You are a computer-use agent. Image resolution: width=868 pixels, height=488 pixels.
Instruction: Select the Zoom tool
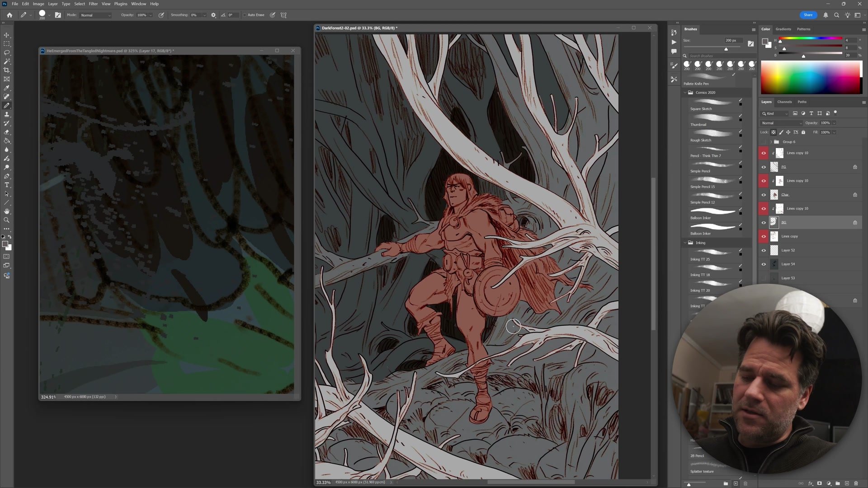click(6, 220)
